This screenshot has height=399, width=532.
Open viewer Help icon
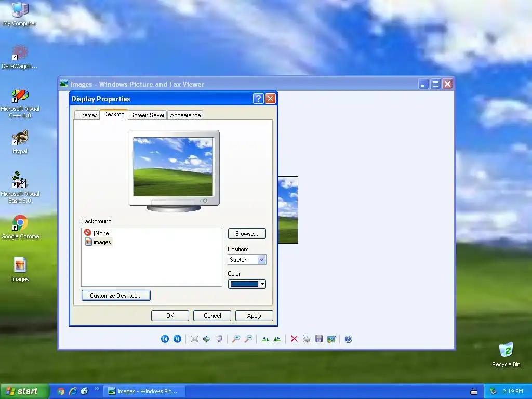[348, 339]
